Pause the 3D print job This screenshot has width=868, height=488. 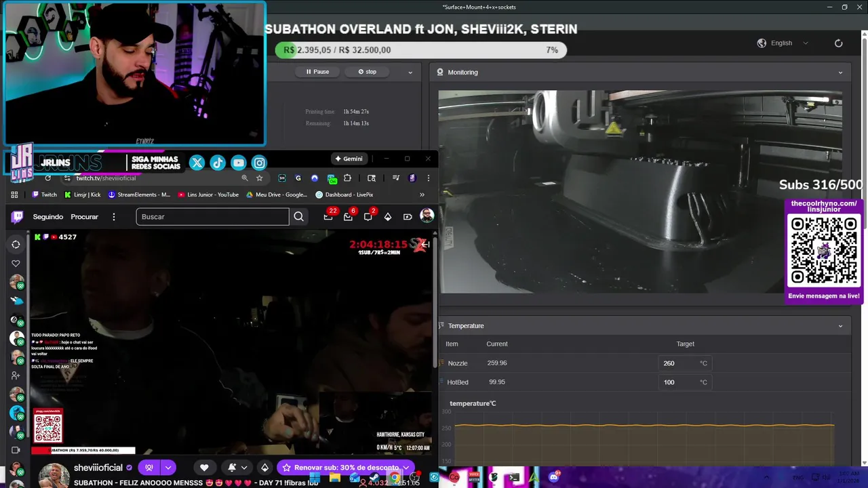[317, 72]
